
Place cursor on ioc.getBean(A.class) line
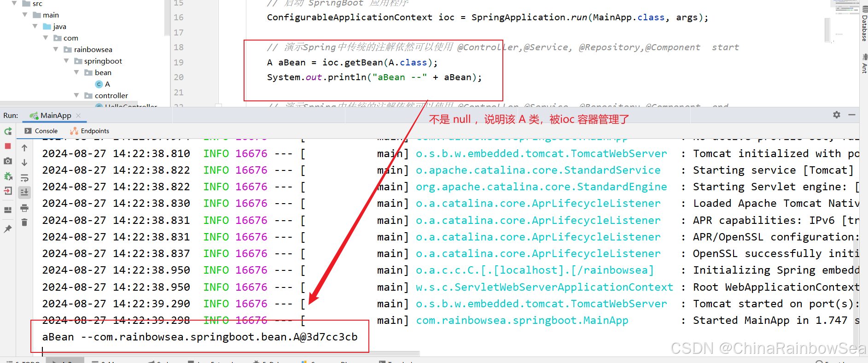(352, 62)
